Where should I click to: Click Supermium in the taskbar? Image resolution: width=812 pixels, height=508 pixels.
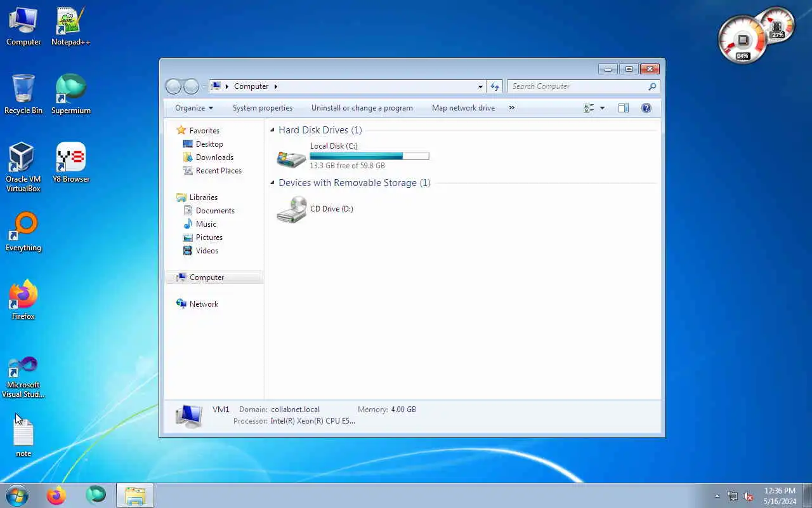tap(96, 495)
